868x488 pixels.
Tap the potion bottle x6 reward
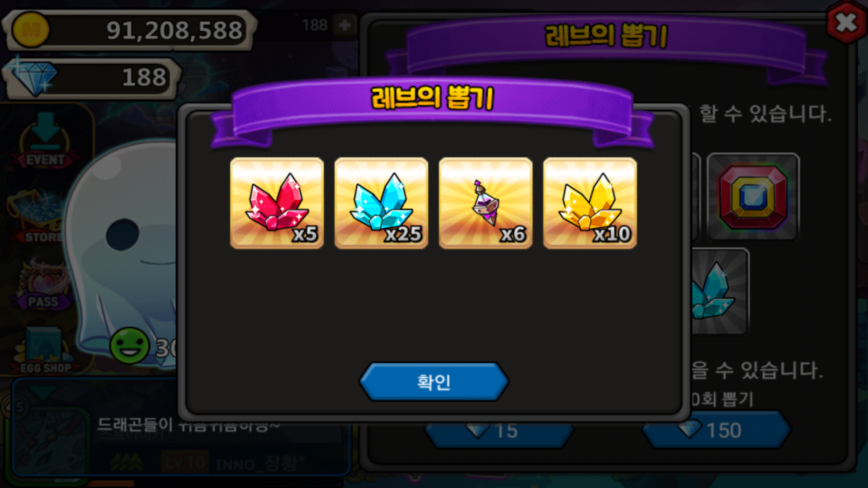(x=486, y=203)
